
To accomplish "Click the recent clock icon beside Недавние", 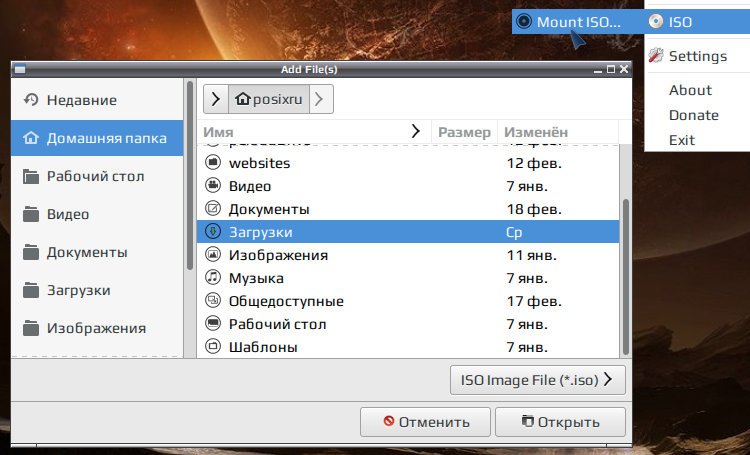I will point(31,100).
